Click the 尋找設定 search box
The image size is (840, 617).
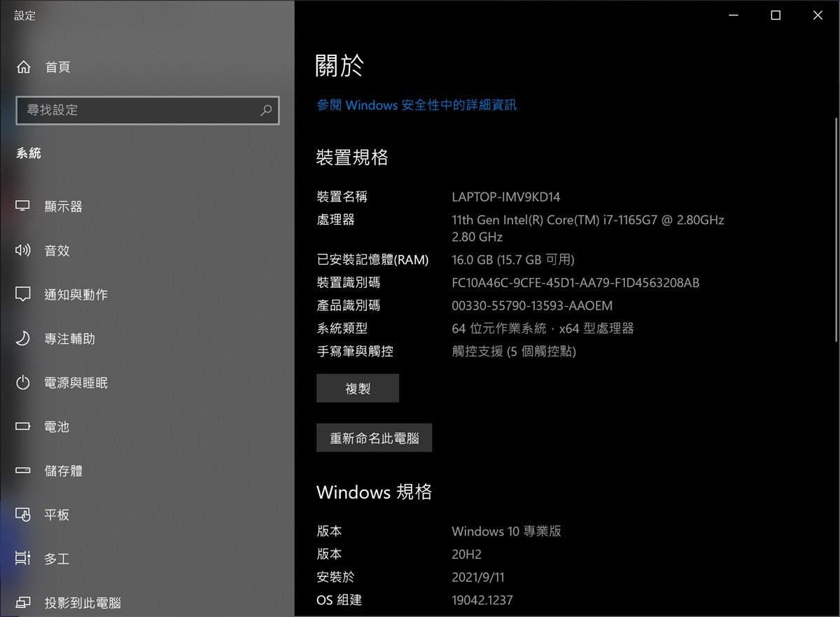[x=148, y=111]
